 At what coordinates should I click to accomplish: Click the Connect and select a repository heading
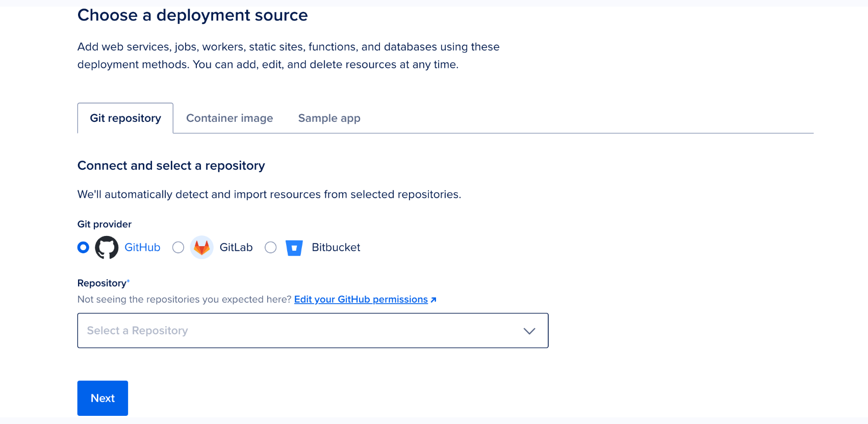pyautogui.click(x=171, y=166)
